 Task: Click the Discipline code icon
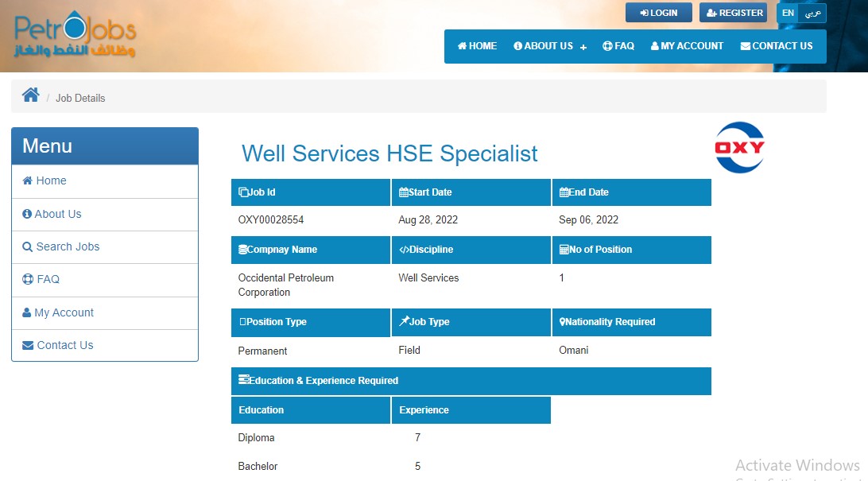[404, 249]
